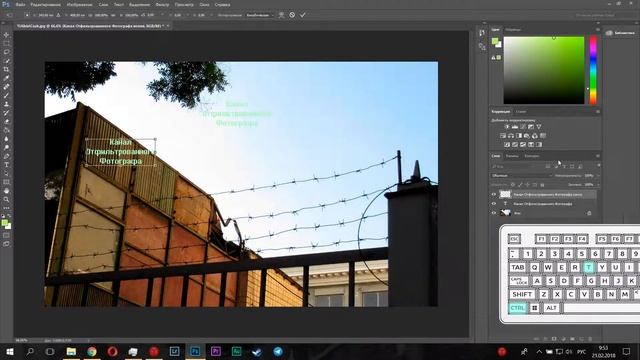Open the fill slider dropdown arrow
The image size is (640, 360).
[x=598, y=185]
